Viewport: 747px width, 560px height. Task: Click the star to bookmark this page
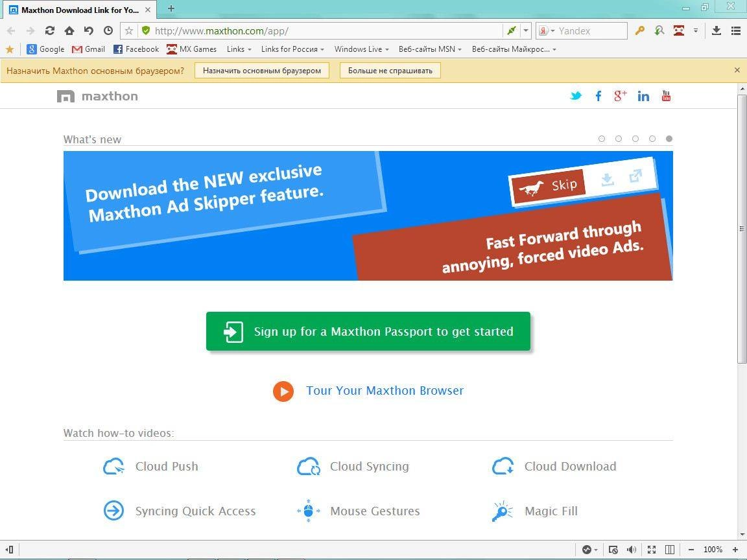pos(128,31)
